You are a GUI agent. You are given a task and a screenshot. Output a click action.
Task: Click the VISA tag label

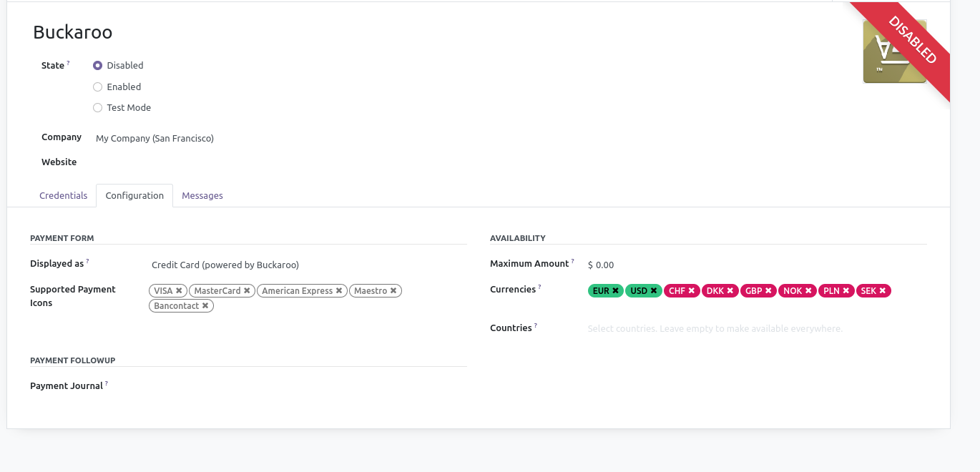point(163,291)
